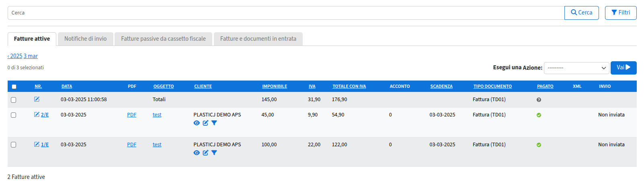Edit client pencil icon in 2/E row

click(205, 123)
